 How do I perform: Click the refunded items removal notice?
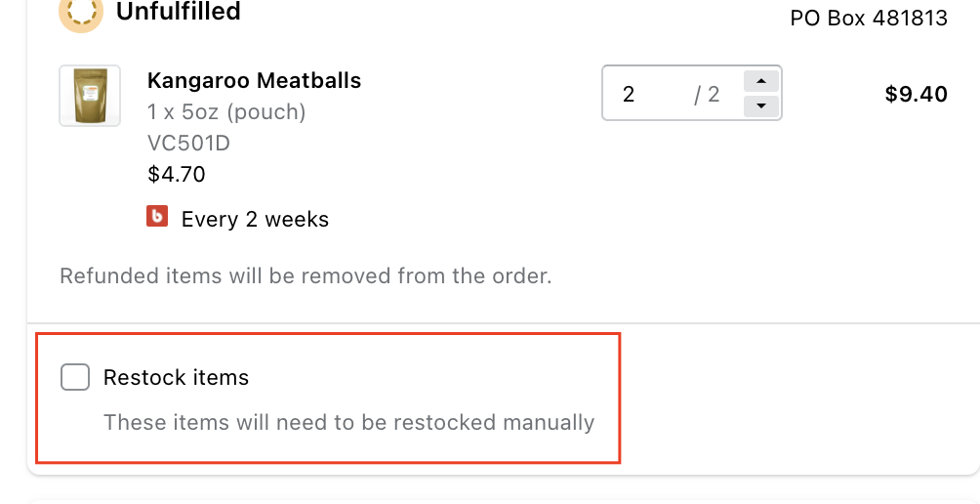(306, 275)
